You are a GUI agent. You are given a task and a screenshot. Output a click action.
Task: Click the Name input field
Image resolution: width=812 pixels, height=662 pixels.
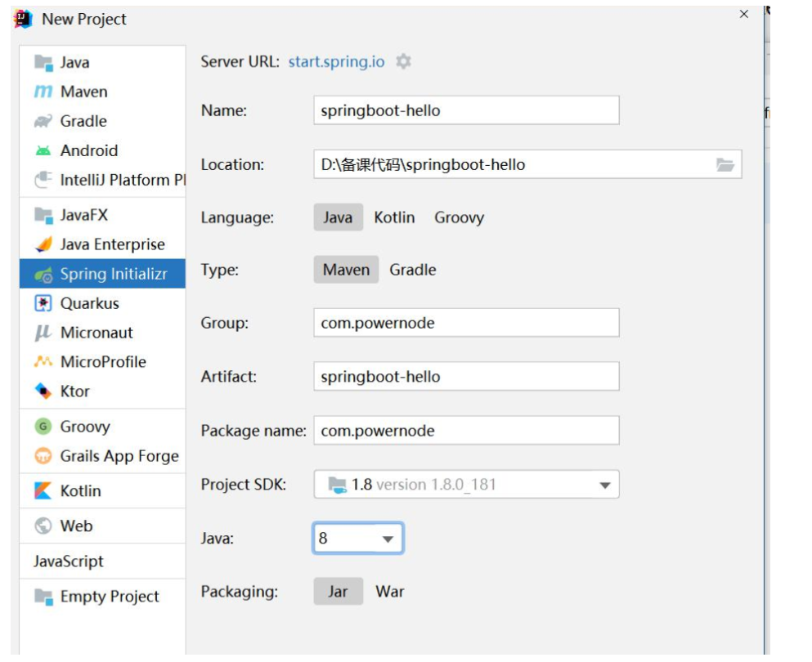pyautogui.click(x=467, y=110)
